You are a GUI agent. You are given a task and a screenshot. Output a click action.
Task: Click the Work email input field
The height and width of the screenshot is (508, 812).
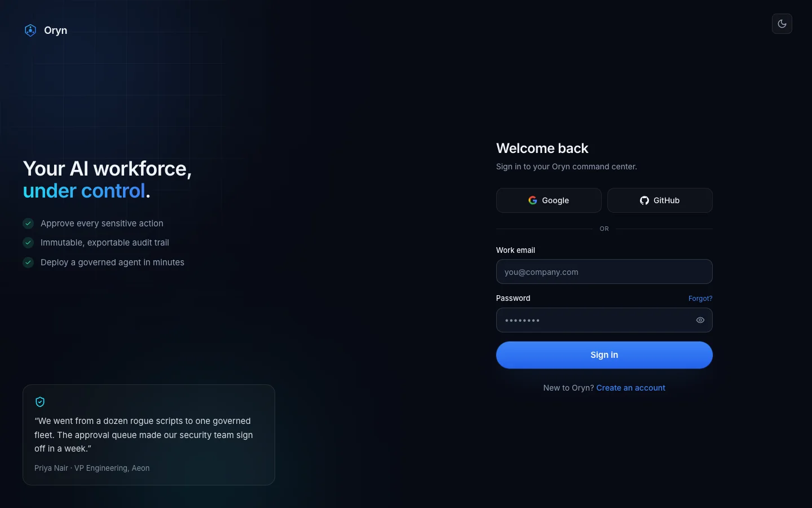click(x=604, y=271)
